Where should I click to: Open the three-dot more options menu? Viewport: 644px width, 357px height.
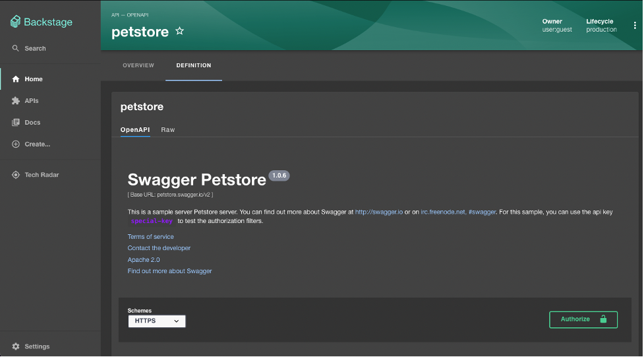tap(635, 26)
